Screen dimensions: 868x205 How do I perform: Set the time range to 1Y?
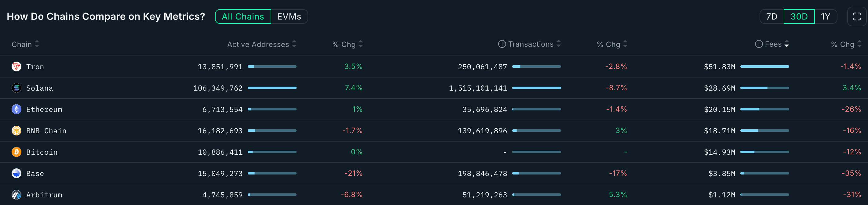tap(825, 16)
